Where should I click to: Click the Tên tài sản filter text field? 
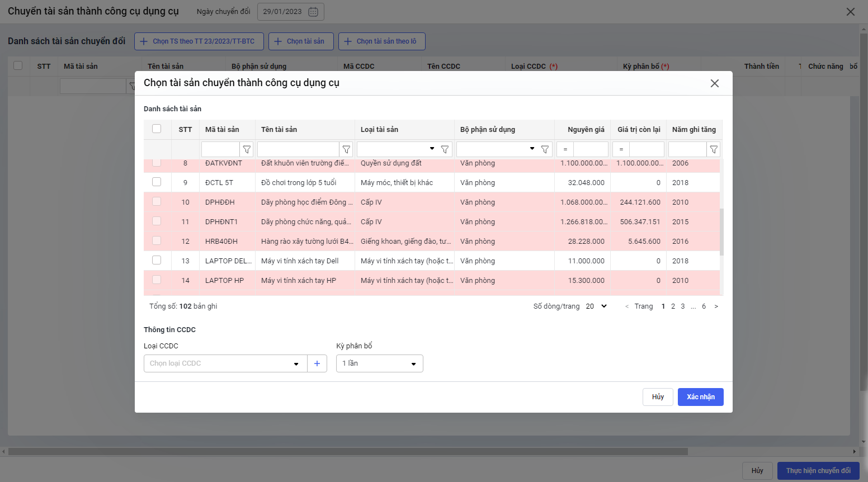(x=298, y=149)
